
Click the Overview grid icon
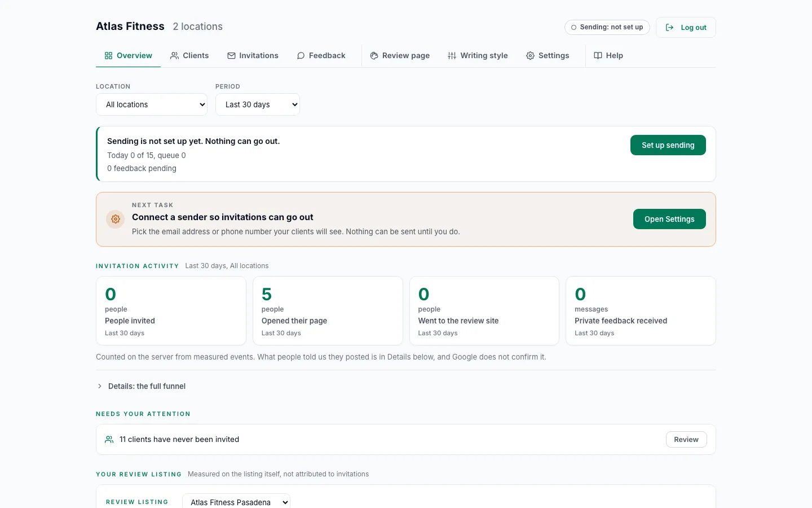[108, 56]
